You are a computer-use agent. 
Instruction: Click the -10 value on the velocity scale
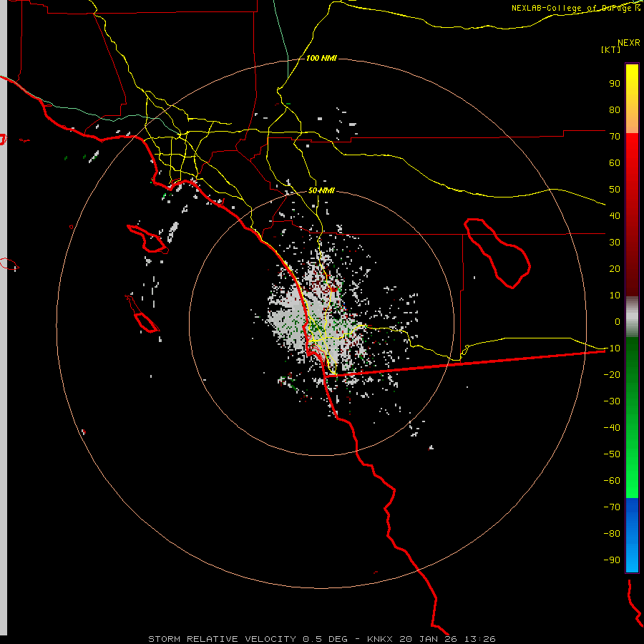(612, 348)
